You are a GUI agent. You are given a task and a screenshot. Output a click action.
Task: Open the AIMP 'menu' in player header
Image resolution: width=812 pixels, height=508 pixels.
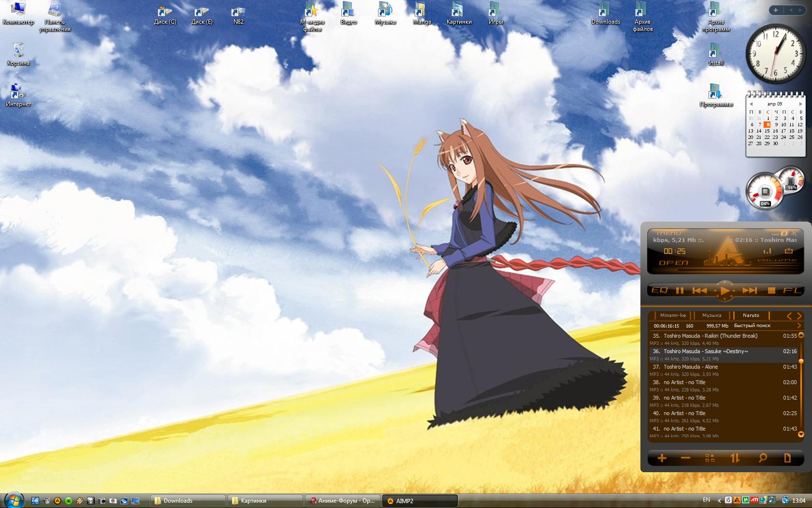click(x=669, y=233)
